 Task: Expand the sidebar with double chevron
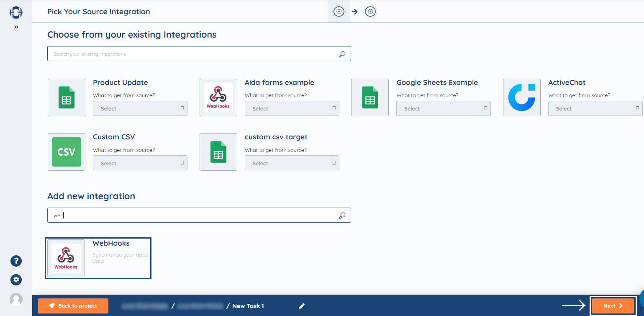[16, 27]
